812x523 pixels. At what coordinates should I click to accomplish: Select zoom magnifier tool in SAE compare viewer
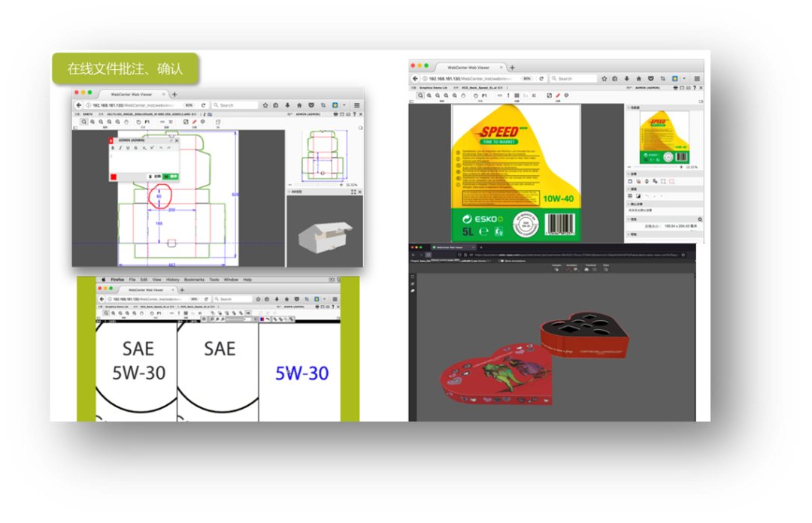pos(106,313)
